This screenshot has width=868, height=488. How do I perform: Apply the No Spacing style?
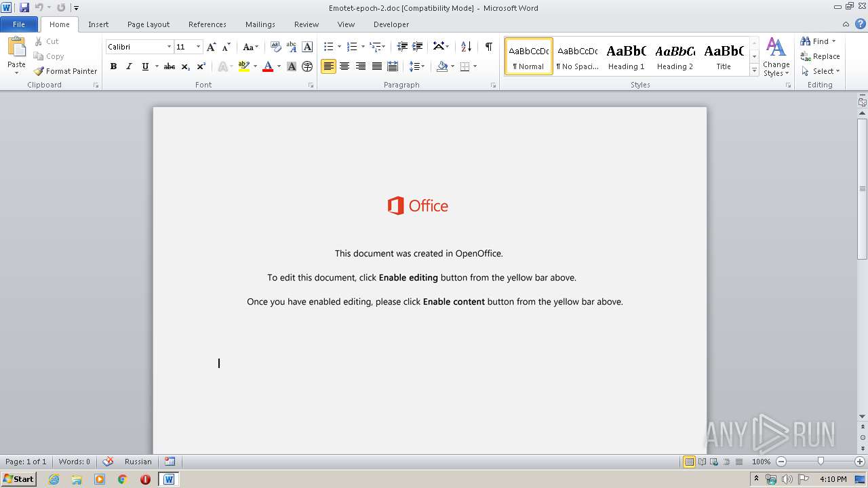pyautogui.click(x=577, y=56)
